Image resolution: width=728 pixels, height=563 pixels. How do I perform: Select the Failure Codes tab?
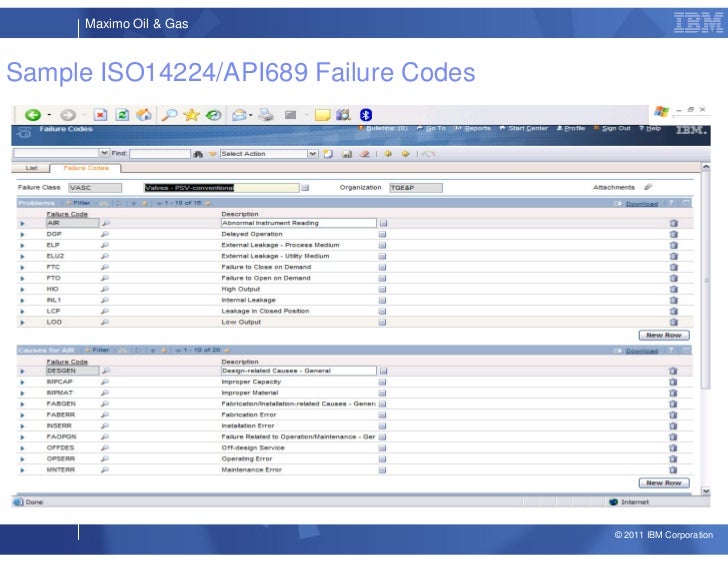86,168
